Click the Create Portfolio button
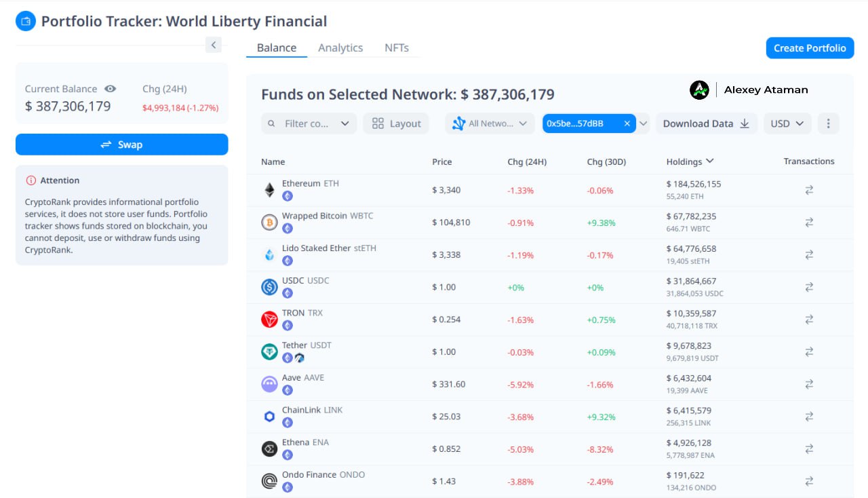The width and height of the screenshot is (868, 498). point(810,48)
